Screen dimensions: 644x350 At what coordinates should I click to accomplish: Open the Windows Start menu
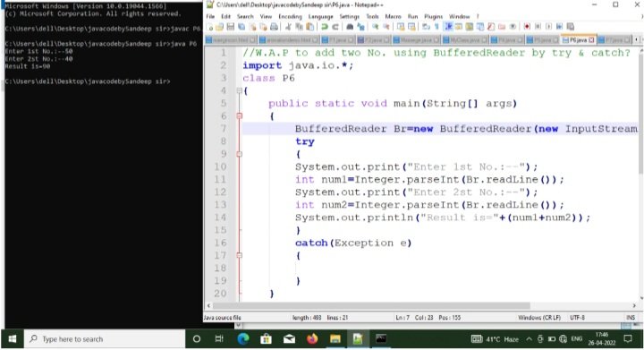[13, 339]
